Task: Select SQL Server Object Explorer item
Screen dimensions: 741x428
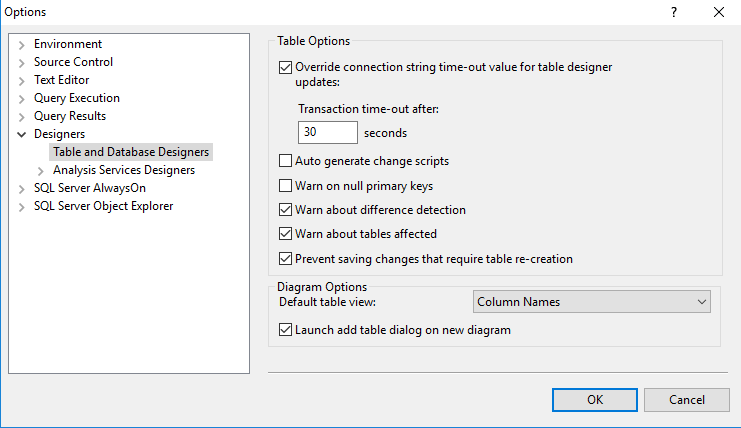Action: pos(103,206)
